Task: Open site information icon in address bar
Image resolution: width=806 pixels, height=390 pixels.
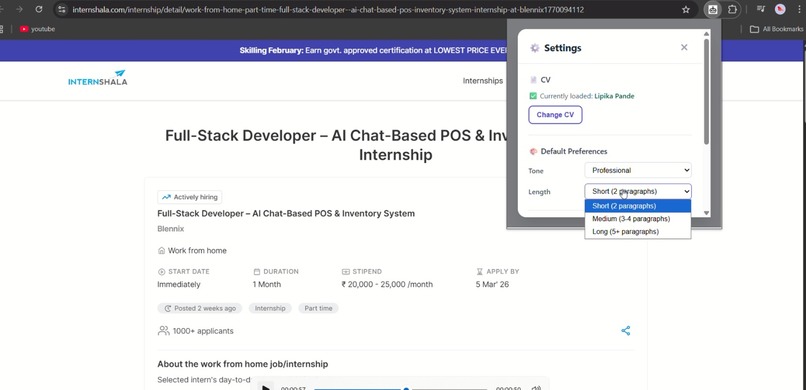Action: coord(62,9)
